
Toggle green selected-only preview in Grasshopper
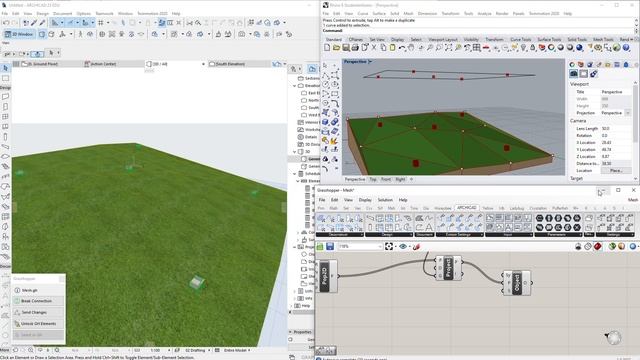coord(612,247)
